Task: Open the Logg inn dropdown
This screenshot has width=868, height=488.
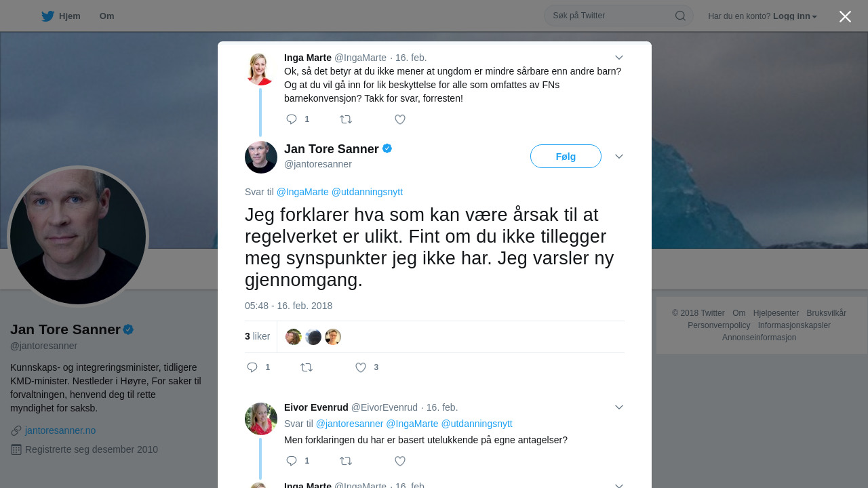Action: point(795,16)
